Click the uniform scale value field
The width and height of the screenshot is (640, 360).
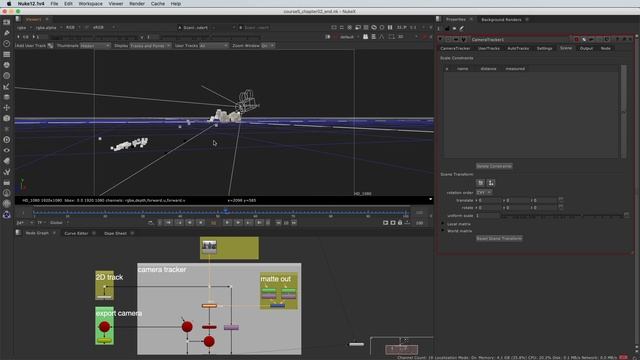coord(487,216)
